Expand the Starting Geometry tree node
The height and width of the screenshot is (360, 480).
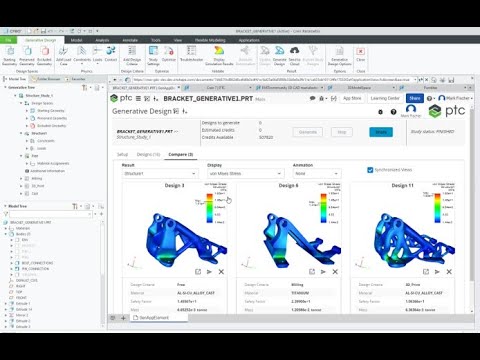(27, 110)
